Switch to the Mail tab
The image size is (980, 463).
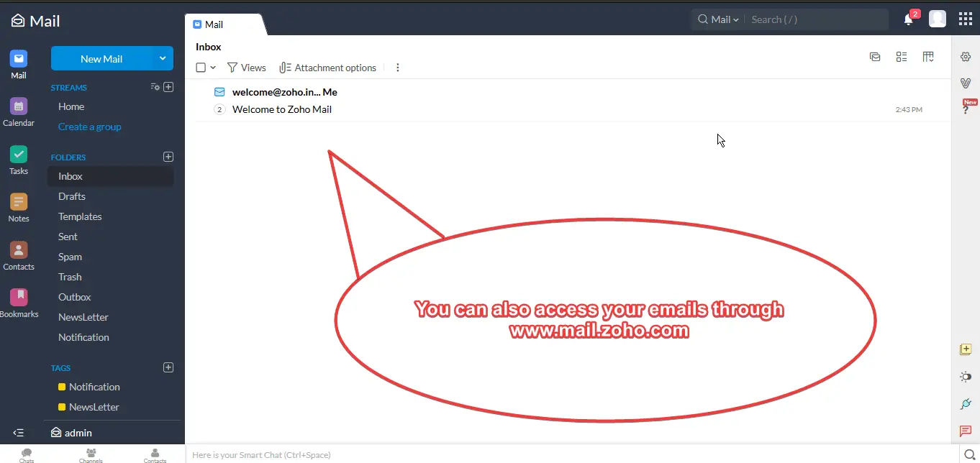click(212, 24)
